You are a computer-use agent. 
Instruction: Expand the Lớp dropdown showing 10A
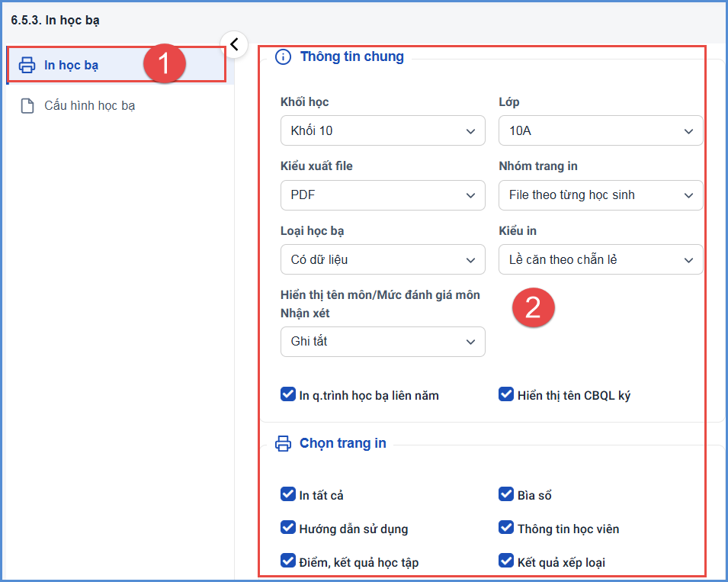click(601, 130)
